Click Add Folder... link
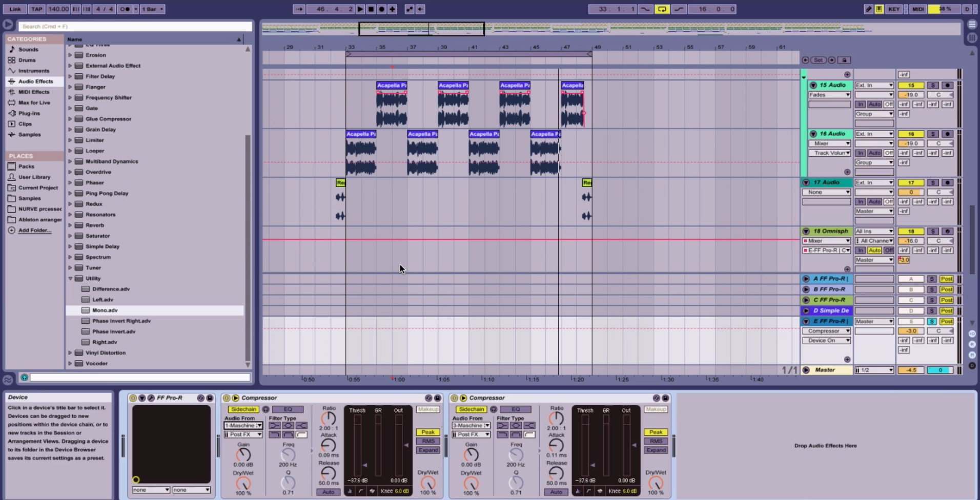This screenshot has height=500, width=980. [x=35, y=231]
